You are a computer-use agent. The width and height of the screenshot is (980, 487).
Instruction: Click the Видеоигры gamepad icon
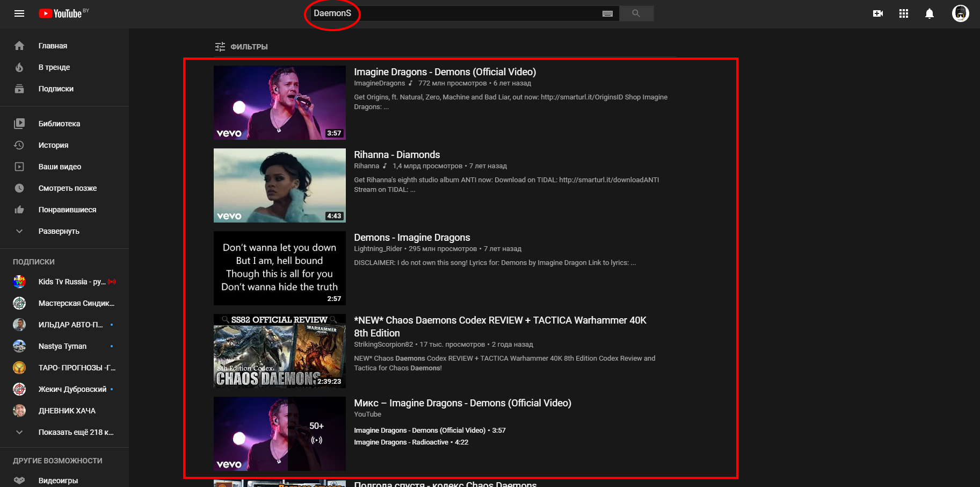pos(19,481)
